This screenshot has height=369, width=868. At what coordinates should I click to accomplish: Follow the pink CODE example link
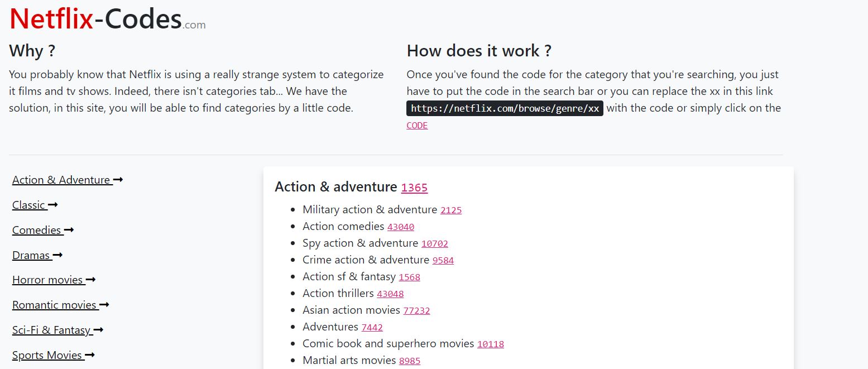(417, 126)
